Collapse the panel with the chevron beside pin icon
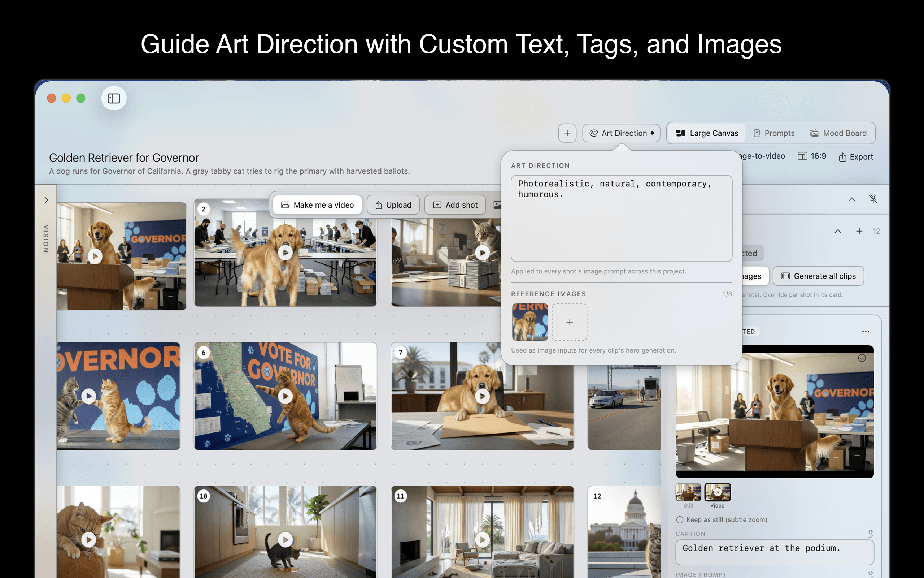Screen dimensions: 924x578 coord(852,199)
